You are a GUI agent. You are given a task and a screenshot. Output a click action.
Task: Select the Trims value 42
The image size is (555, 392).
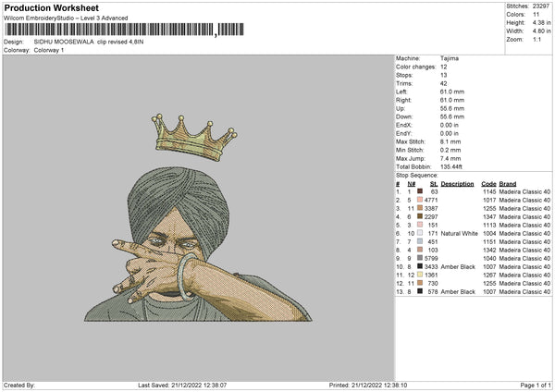click(443, 83)
